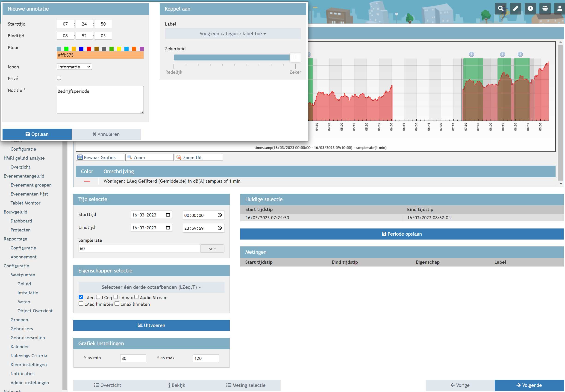Open Evenementen lijst in sidebar menu
565x392 pixels.
[x=29, y=194]
